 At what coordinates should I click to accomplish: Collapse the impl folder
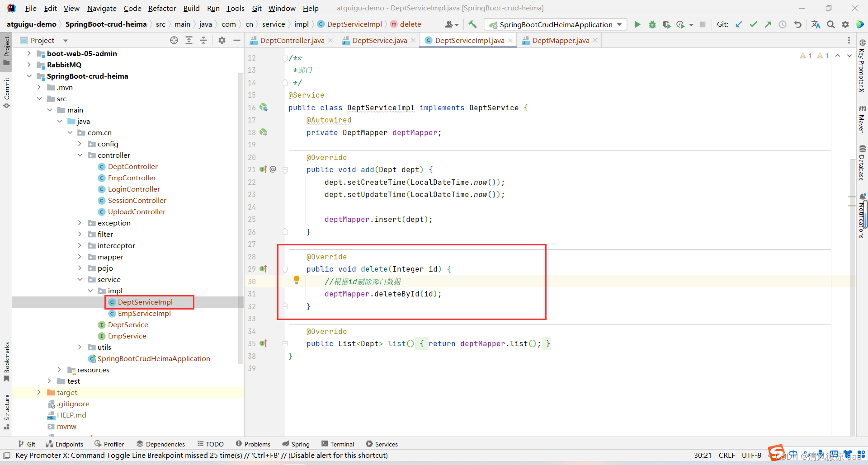pyautogui.click(x=90, y=291)
